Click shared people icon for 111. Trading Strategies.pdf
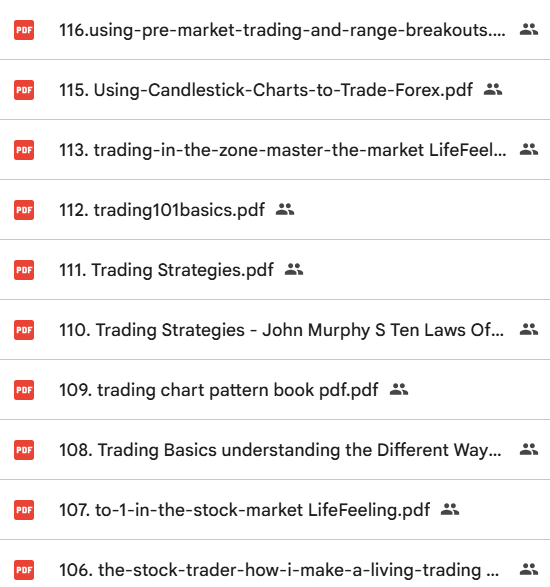 (294, 270)
